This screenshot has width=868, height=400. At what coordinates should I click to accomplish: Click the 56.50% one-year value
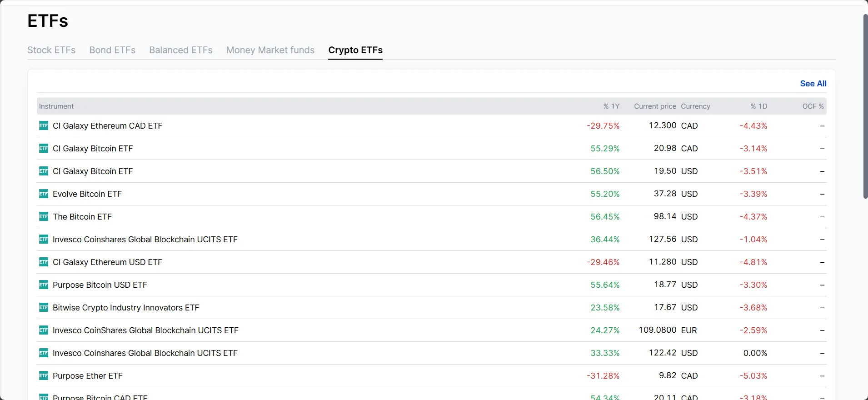[x=605, y=171]
